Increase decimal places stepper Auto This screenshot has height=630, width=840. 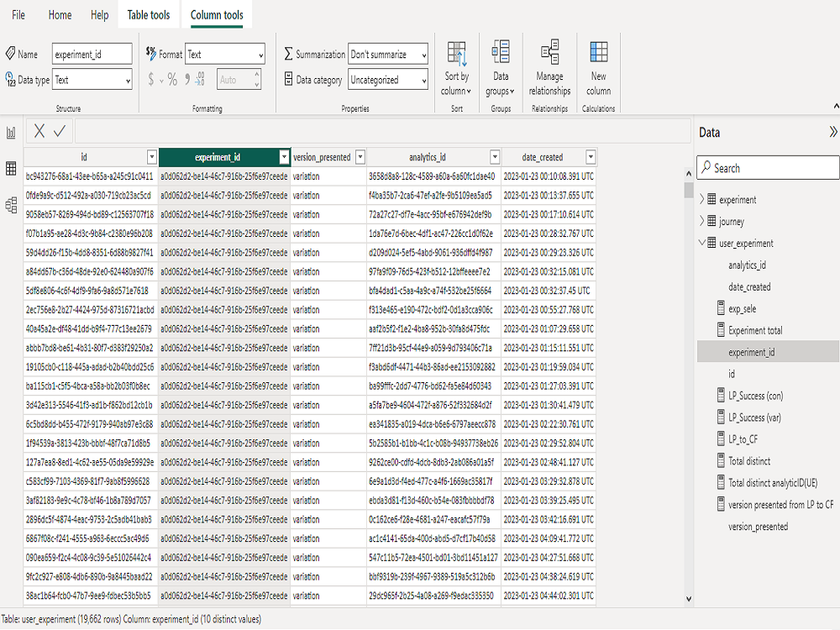click(x=256, y=74)
